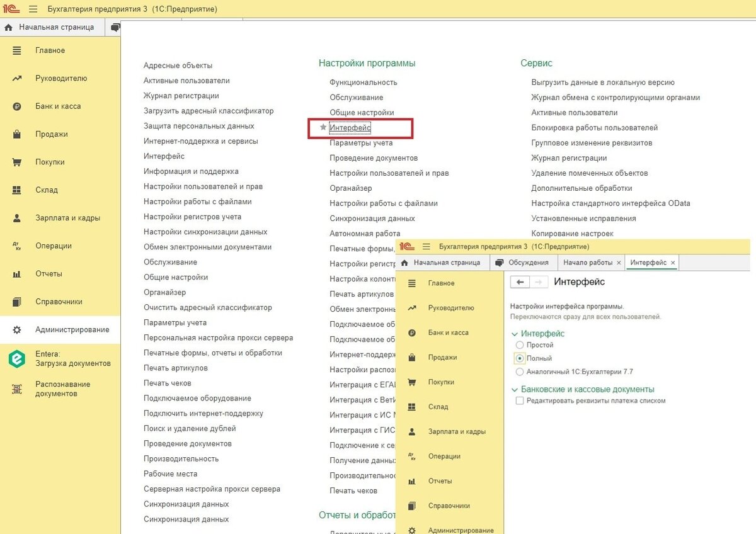This screenshot has height=534, width=756.
Task: Enable Редактировать реквизиты платежа списком checkbox
Action: coord(520,401)
